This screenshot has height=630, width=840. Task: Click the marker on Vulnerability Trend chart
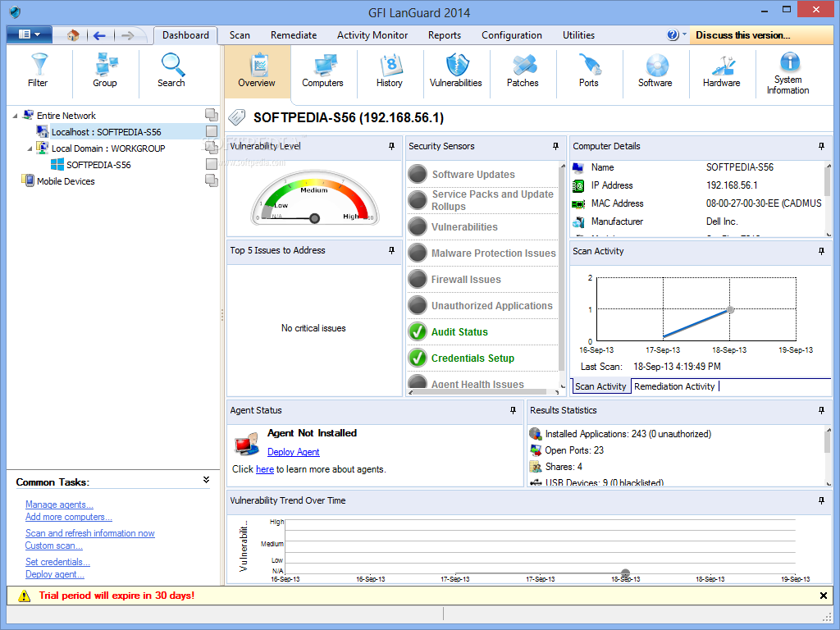pyautogui.click(x=625, y=573)
